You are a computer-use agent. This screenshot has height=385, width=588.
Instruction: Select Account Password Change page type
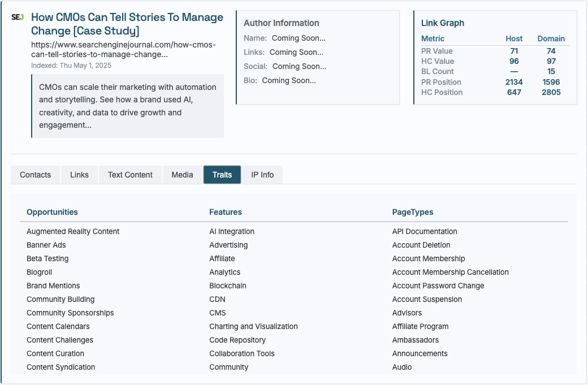438,285
